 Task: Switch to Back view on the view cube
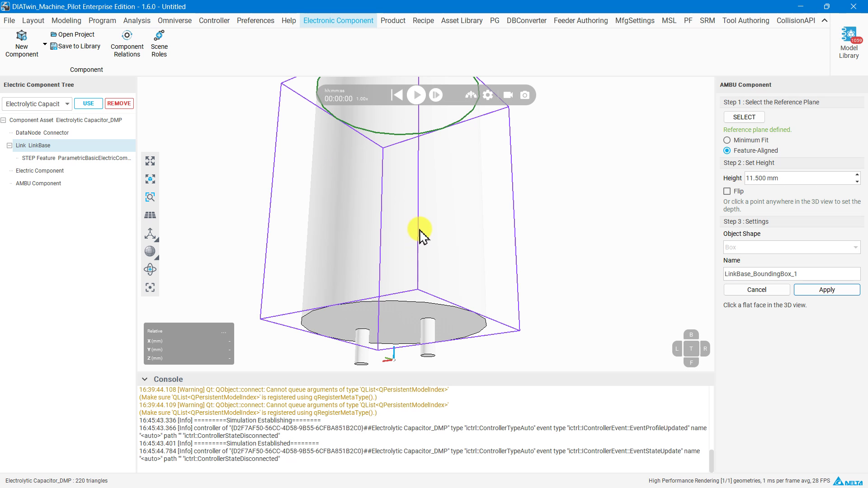tap(691, 335)
